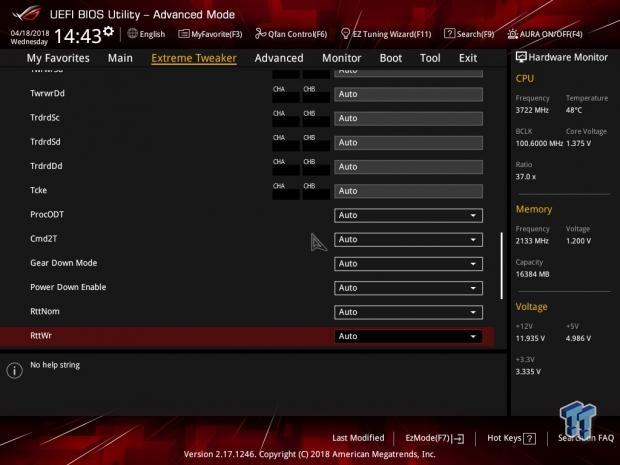Switch to My Favorites tab
Viewport: 620px width, 465px height.
[58, 58]
